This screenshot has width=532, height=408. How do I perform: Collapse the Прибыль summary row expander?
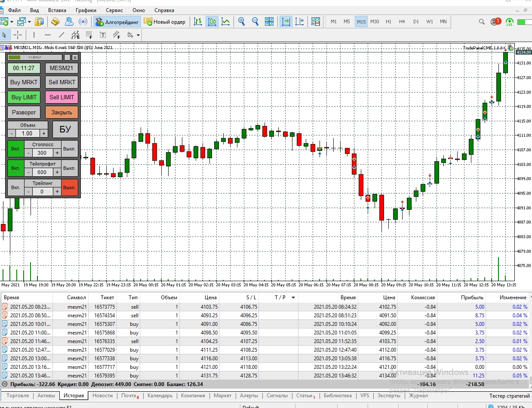5,384
